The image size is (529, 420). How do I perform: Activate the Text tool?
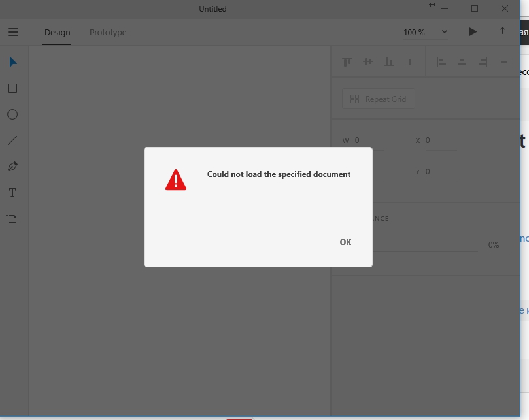(12, 193)
